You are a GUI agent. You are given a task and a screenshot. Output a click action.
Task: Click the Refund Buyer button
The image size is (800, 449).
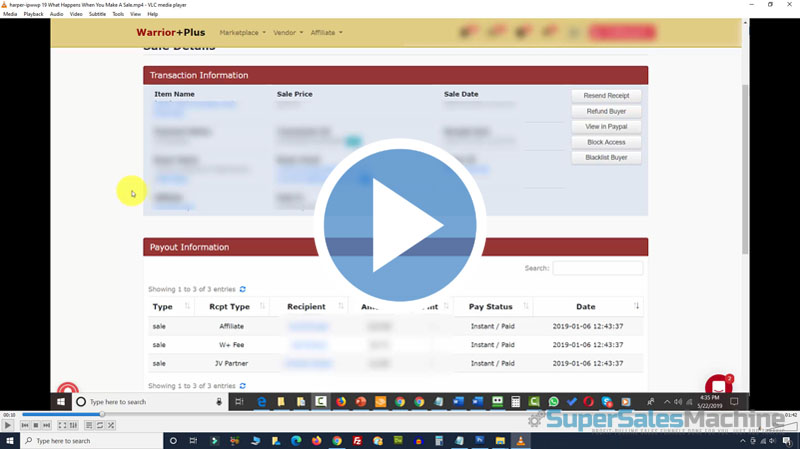(606, 111)
